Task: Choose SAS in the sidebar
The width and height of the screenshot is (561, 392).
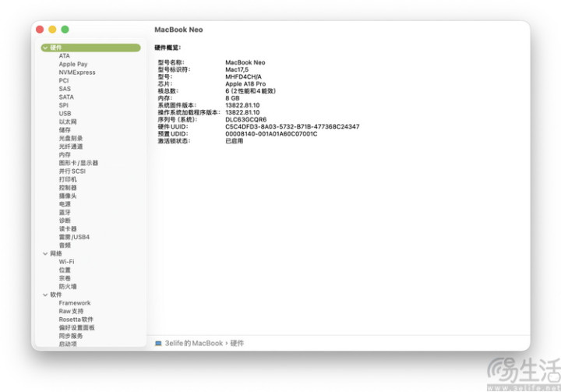Action: pyautogui.click(x=65, y=89)
